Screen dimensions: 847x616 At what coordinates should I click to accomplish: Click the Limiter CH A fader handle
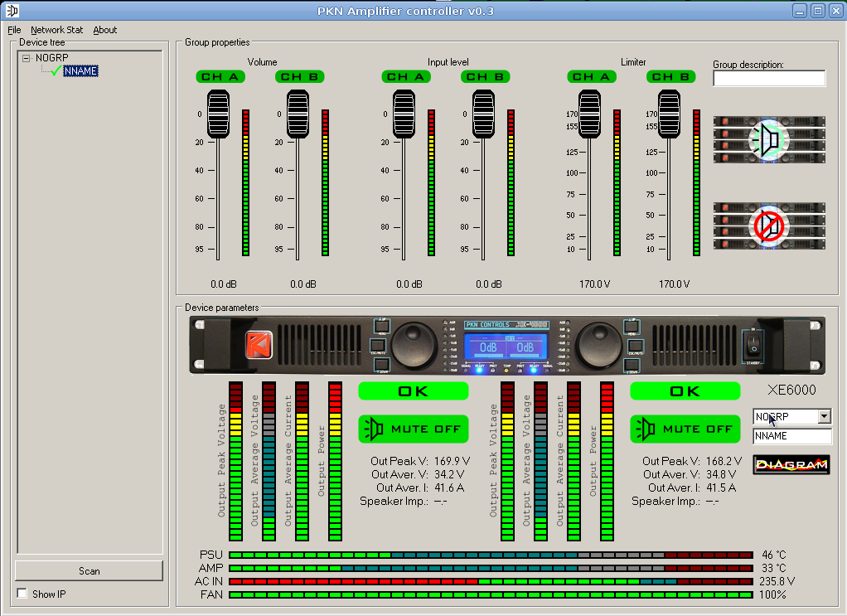click(x=589, y=114)
